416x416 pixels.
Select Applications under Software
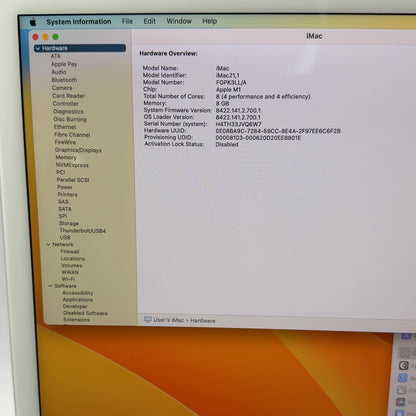coord(78,299)
